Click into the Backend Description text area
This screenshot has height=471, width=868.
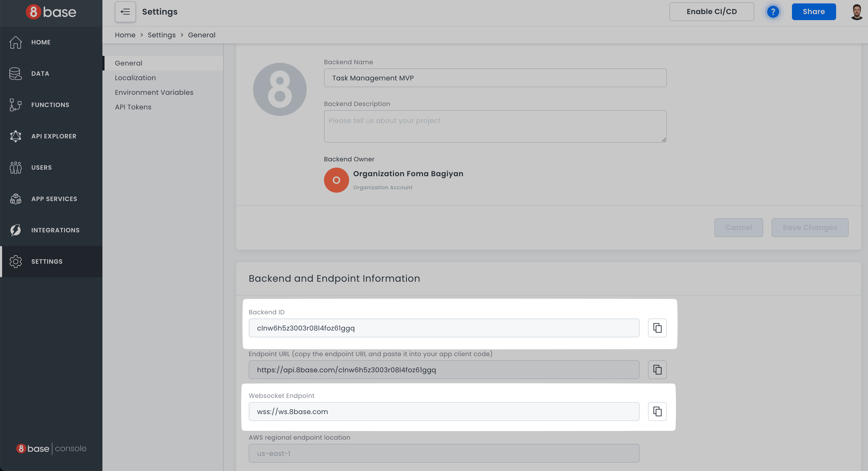point(495,126)
